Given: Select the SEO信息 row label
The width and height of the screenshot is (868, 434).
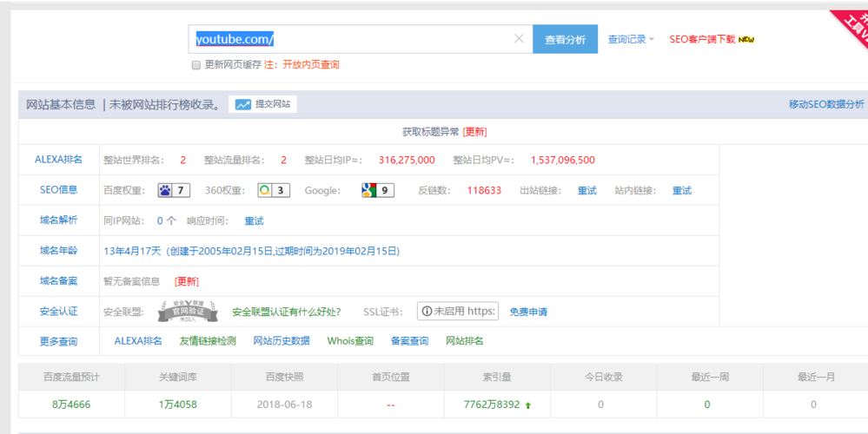Looking at the screenshot, I should pos(59,189).
